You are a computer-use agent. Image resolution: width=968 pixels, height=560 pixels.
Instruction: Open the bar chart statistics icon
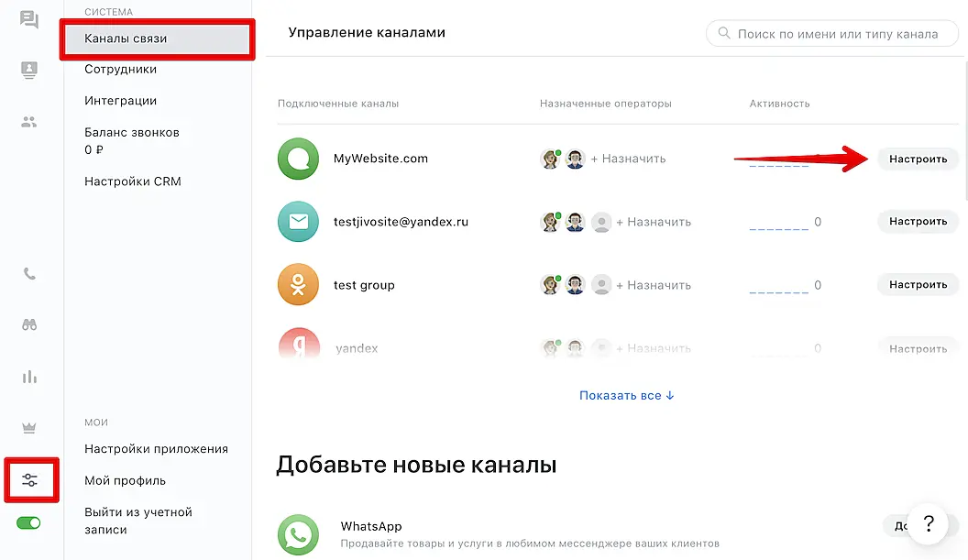(x=29, y=377)
